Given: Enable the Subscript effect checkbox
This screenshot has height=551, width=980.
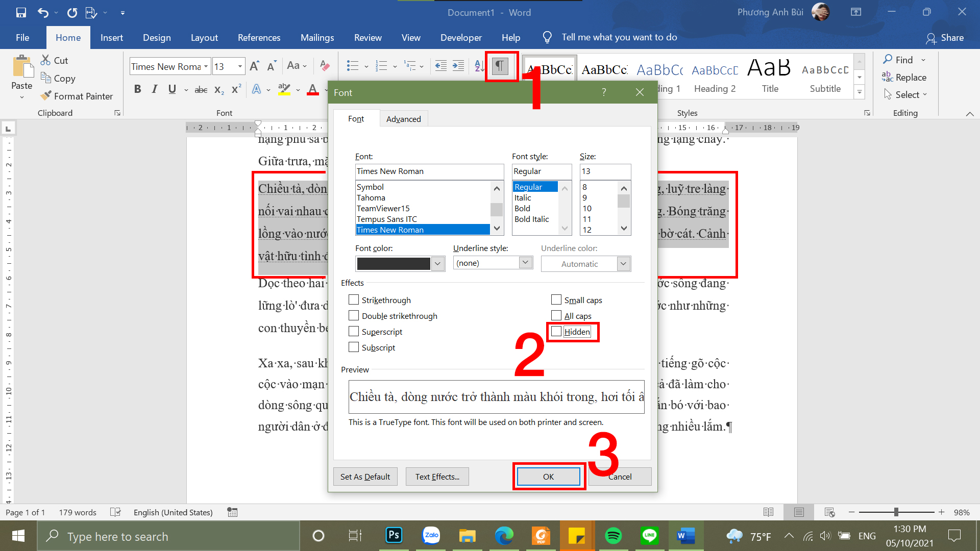Looking at the screenshot, I should coord(354,347).
